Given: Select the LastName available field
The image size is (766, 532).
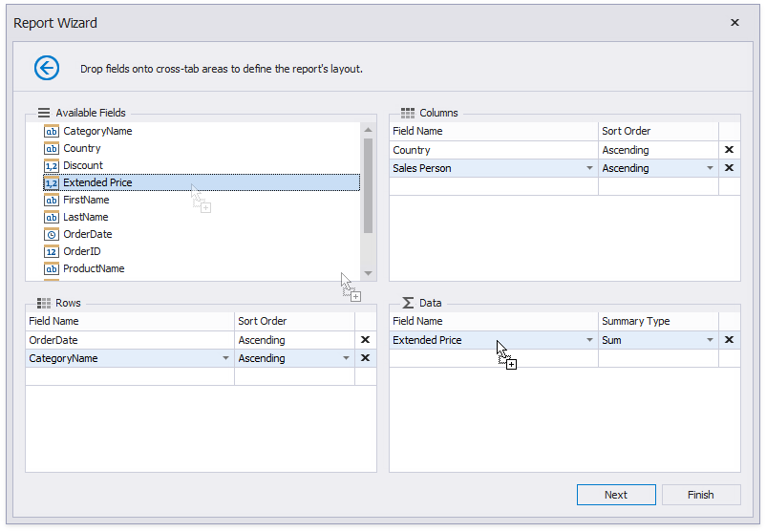Looking at the screenshot, I should [86, 218].
